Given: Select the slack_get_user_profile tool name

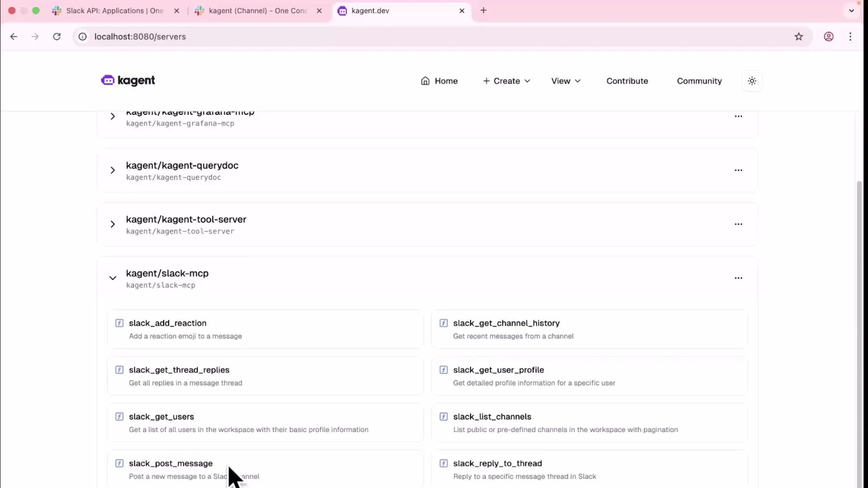Looking at the screenshot, I should pos(498,370).
